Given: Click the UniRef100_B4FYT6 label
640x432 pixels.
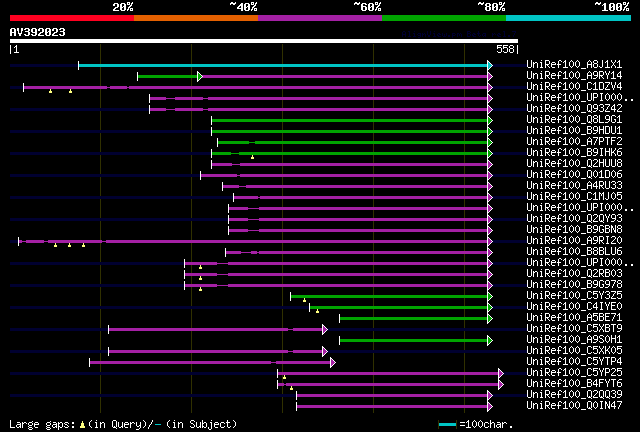Looking at the screenshot, I should pyautogui.click(x=574, y=384).
